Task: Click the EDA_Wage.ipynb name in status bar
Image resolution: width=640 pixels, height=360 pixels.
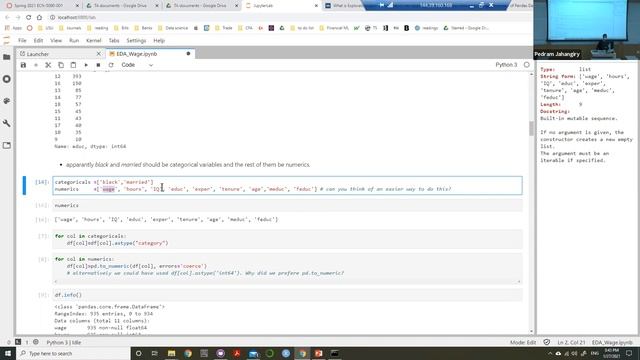Action: [x=612, y=342]
